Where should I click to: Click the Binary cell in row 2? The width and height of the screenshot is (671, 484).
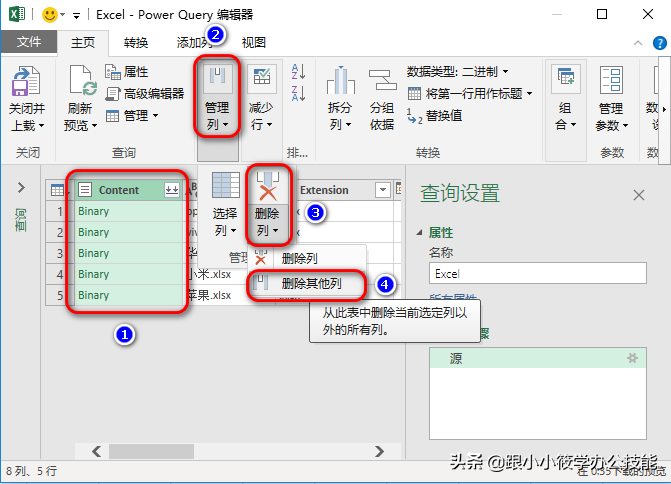(x=128, y=232)
